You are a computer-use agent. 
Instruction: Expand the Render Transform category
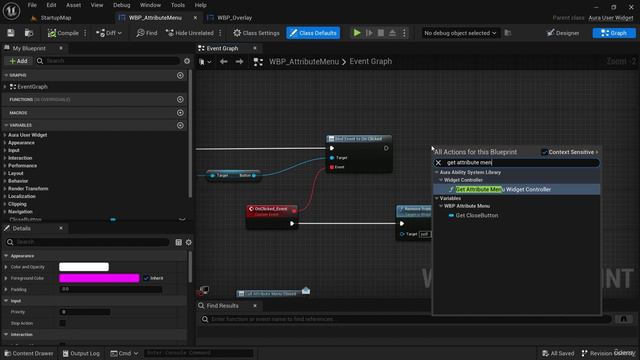pos(5,189)
